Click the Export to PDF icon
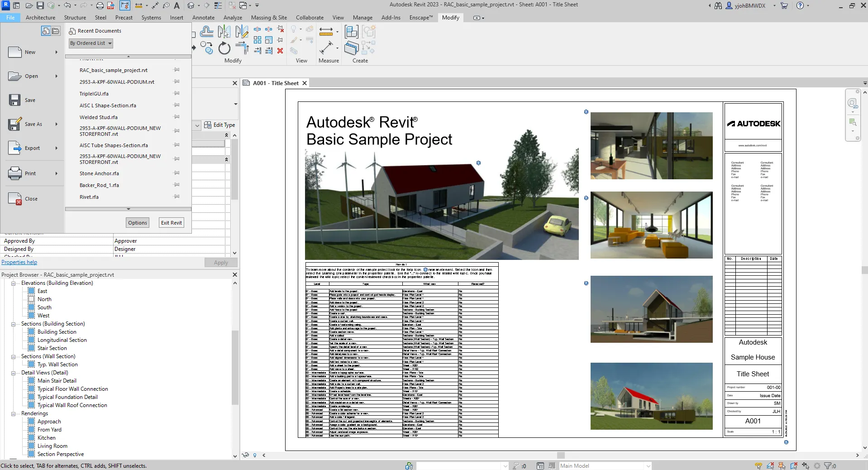This screenshot has width=868, height=470. (x=111, y=5)
